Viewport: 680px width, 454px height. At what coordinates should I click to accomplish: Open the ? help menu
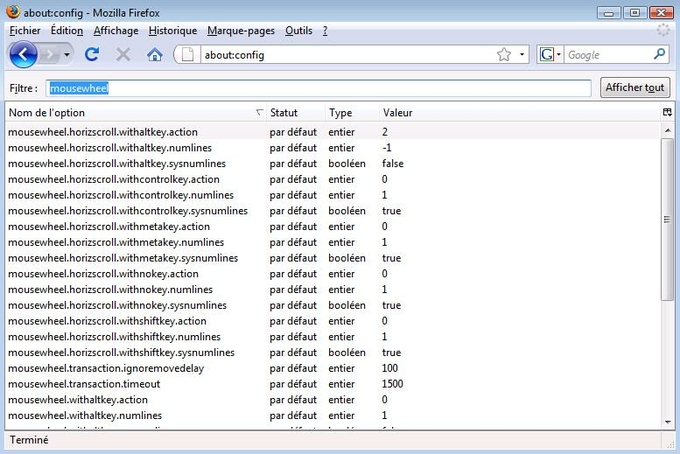tap(325, 31)
